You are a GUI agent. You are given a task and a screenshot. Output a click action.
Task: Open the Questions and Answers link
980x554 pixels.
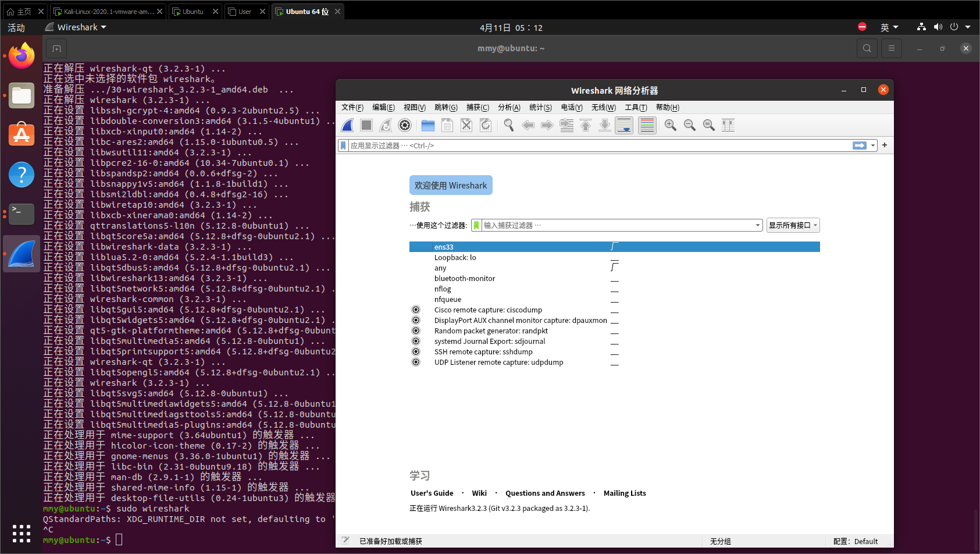[545, 493]
